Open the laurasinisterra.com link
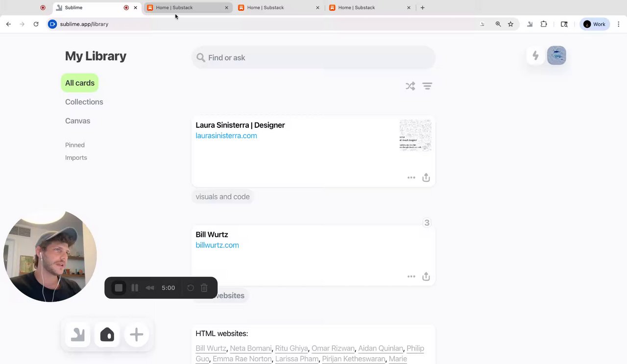The height and width of the screenshot is (364, 627). (226, 136)
